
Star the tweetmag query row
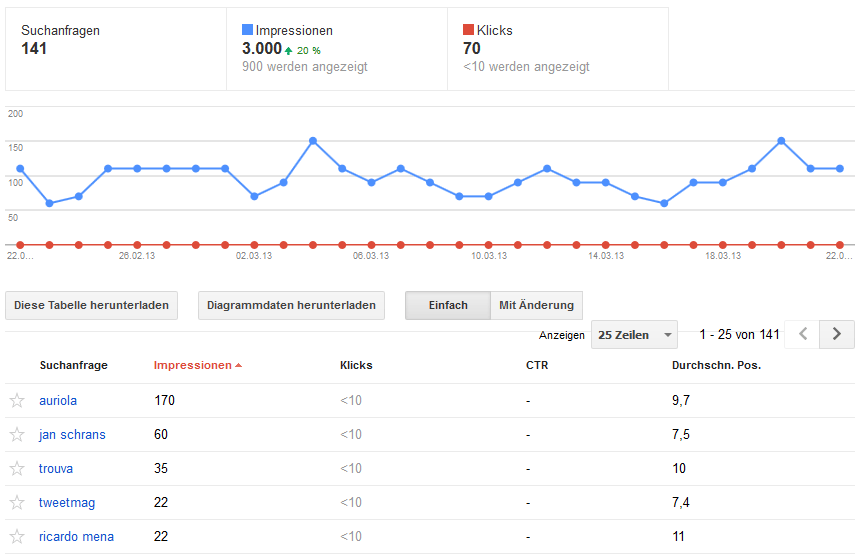click(17, 502)
